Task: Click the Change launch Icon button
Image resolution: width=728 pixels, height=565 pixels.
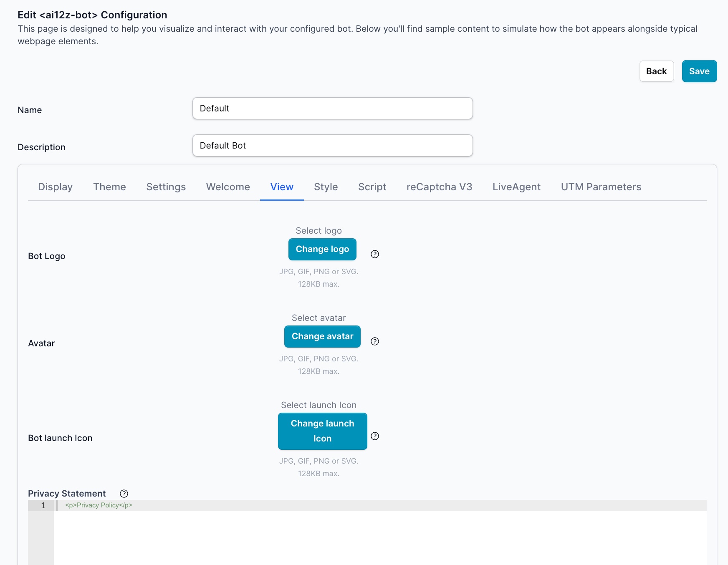Action: 322,431
